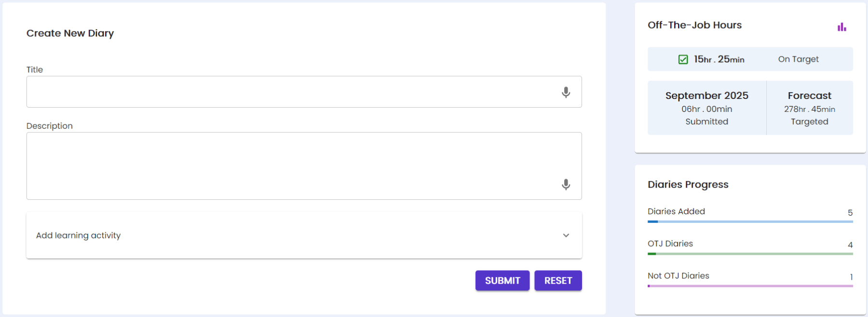868x317 pixels.
Task: Open the Off-The-Job Hours bar chart icon
Action: (841, 27)
